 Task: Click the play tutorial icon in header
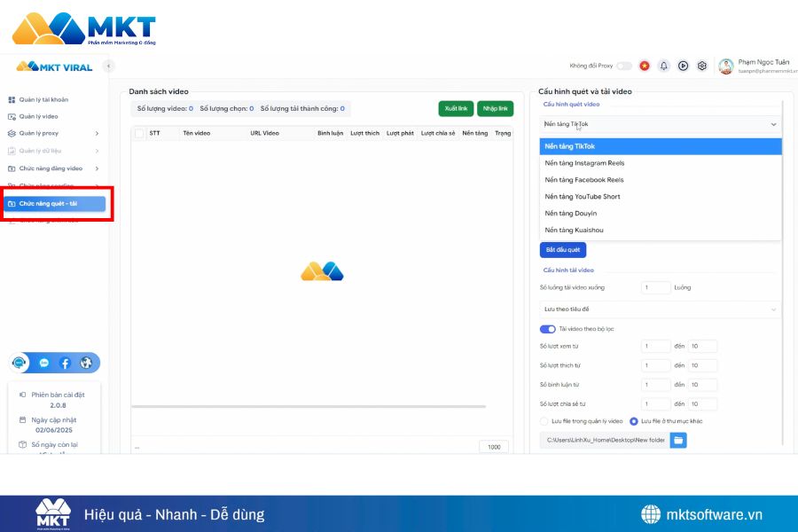(683, 66)
